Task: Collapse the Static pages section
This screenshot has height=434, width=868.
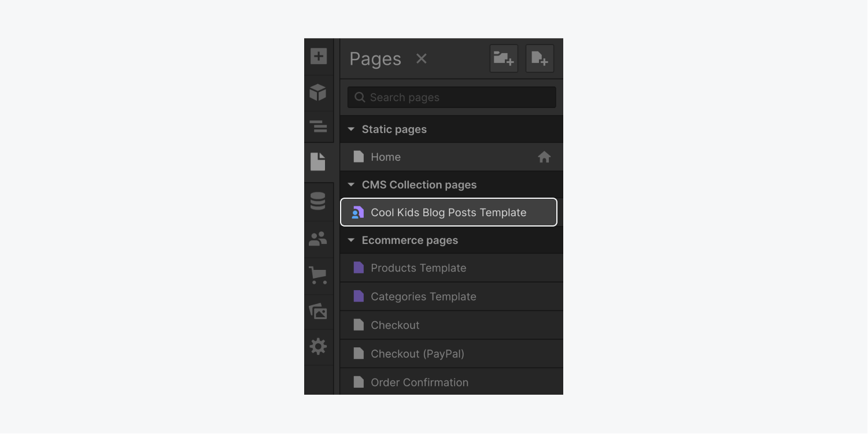Action: 351,129
